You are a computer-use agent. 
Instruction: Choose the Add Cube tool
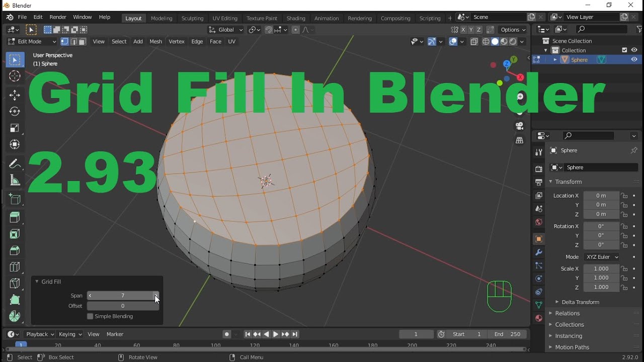click(15, 199)
